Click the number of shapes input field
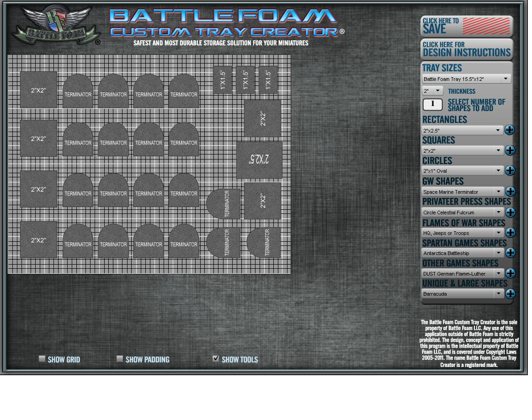 432,104
